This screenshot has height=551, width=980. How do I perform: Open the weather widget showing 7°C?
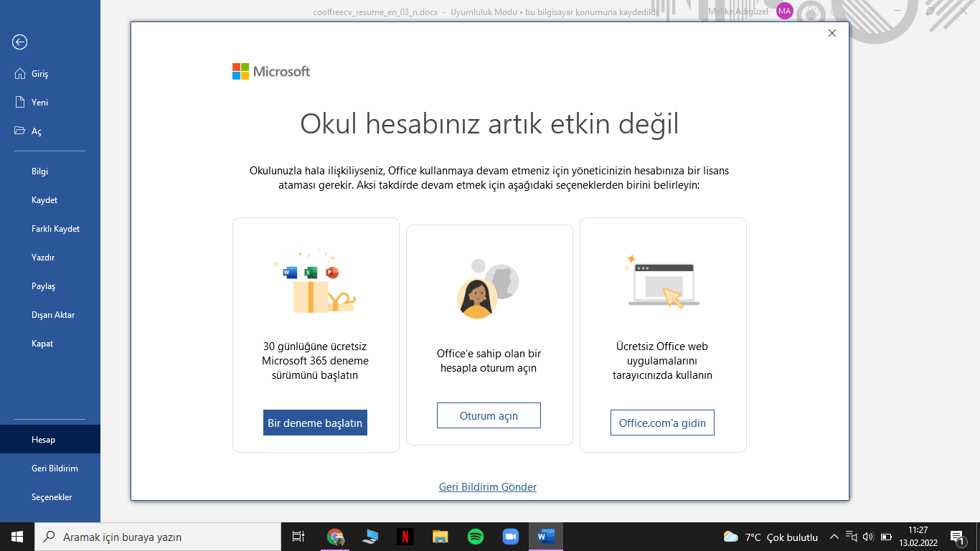pyautogui.click(x=771, y=537)
